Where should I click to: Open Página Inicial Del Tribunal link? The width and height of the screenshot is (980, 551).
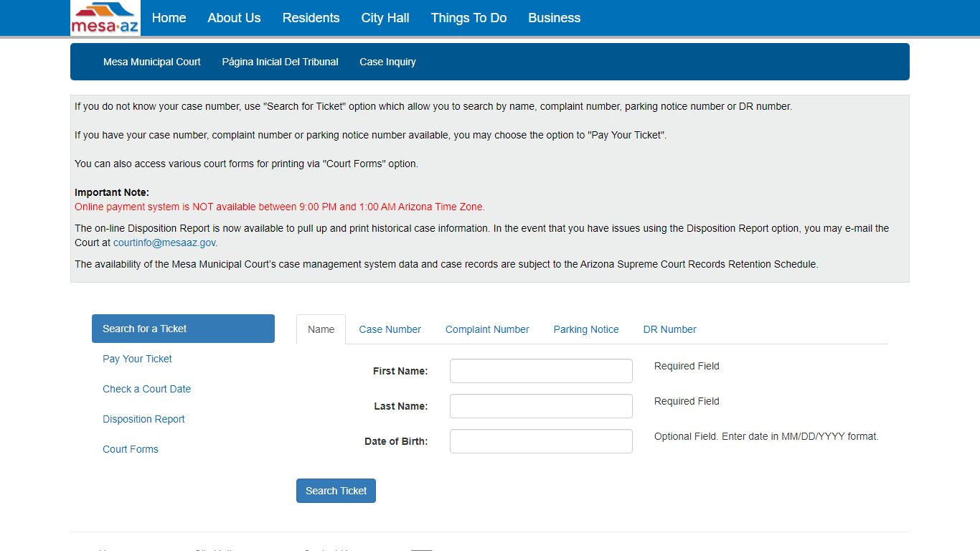point(280,62)
